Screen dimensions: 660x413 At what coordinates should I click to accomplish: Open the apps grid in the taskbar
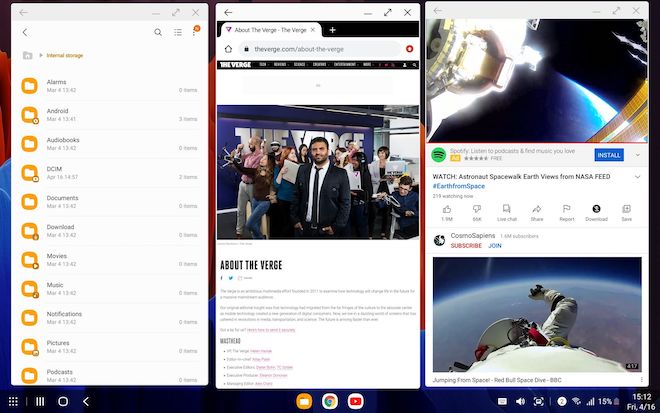[x=13, y=401]
